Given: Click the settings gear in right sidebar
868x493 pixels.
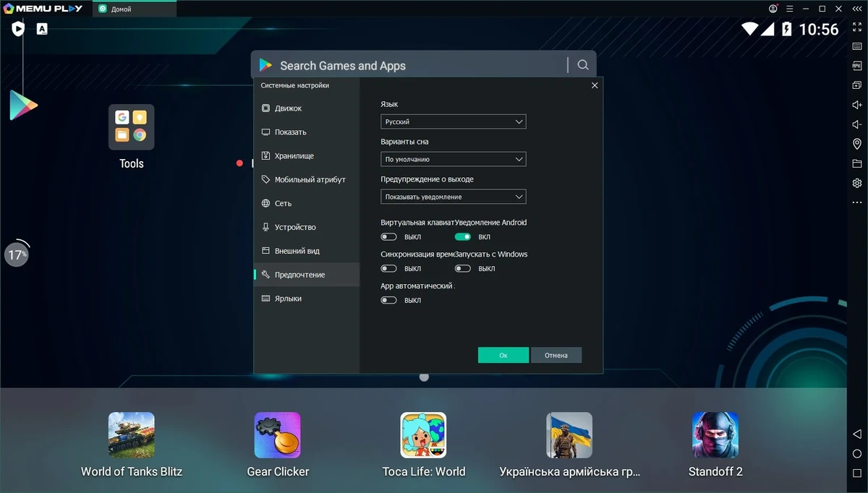Looking at the screenshot, I should (x=857, y=183).
